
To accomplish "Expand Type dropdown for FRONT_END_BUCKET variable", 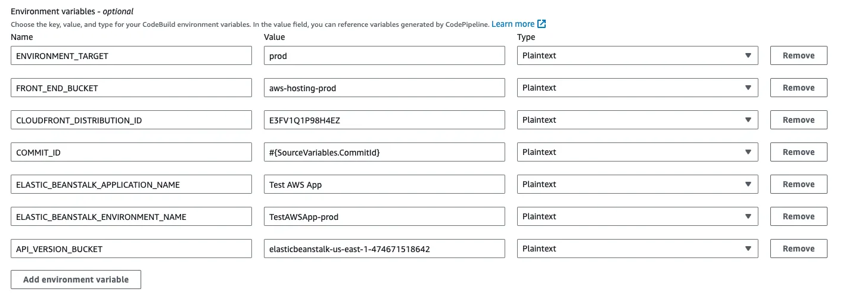I will click(x=637, y=88).
